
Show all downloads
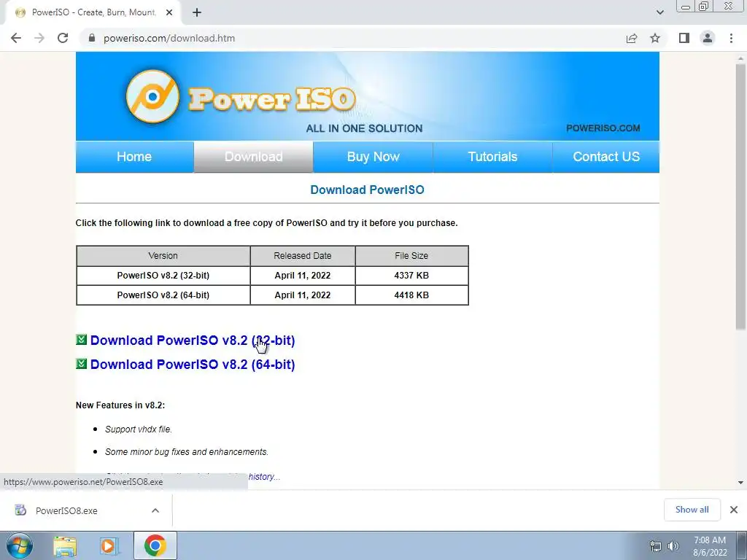[x=692, y=510]
